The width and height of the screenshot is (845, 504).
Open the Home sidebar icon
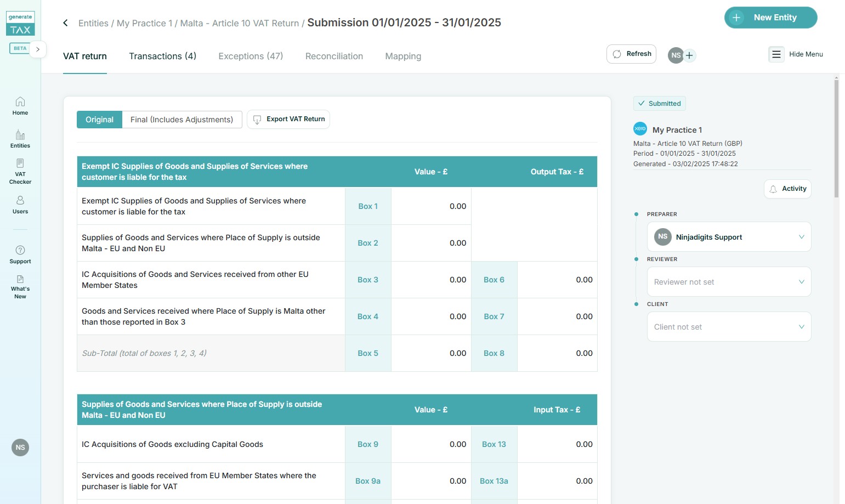(20, 106)
